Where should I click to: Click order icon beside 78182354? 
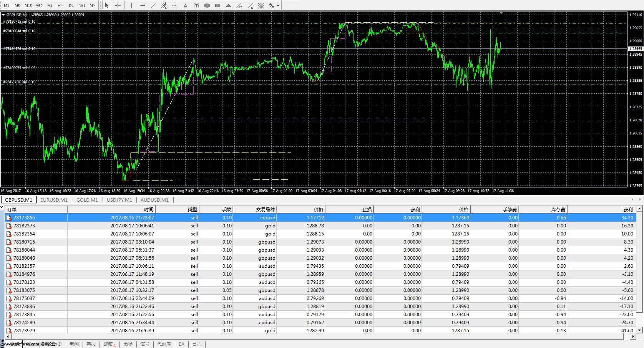[x=8, y=234]
